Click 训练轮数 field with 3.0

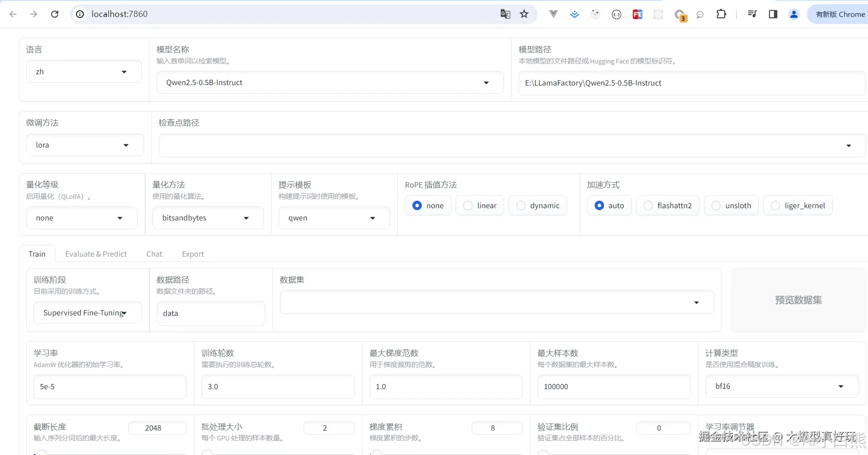[x=278, y=386]
